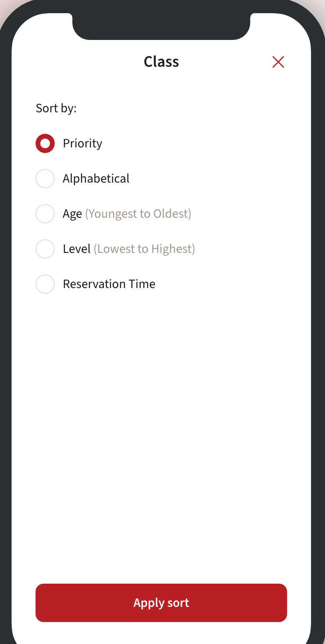Click the white dot inside the Priority radio
Viewport: 325px width, 644px height.
click(x=45, y=143)
